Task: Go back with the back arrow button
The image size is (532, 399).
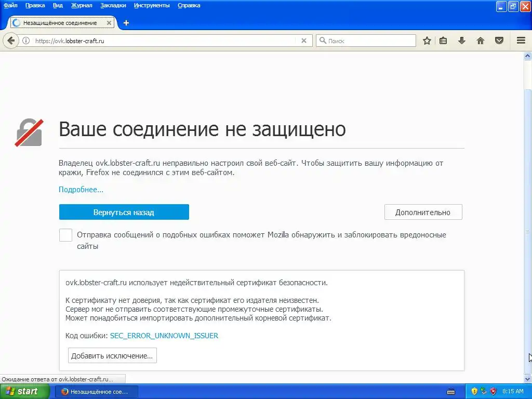Action: (11, 41)
